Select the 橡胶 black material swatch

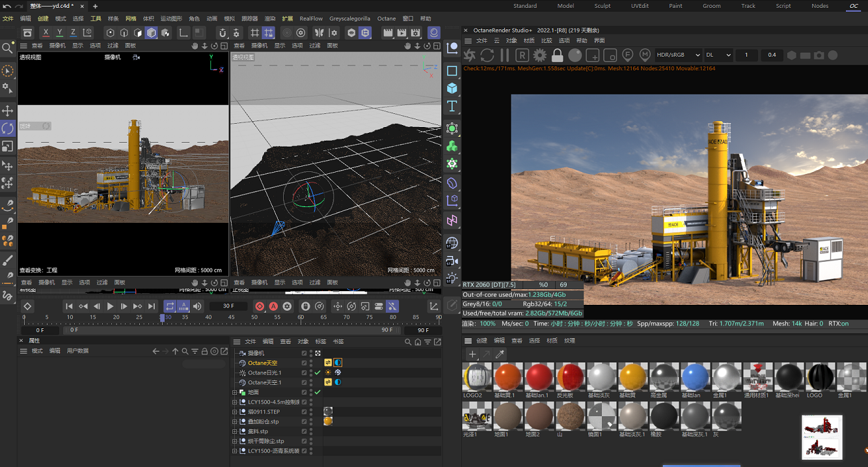click(x=664, y=417)
